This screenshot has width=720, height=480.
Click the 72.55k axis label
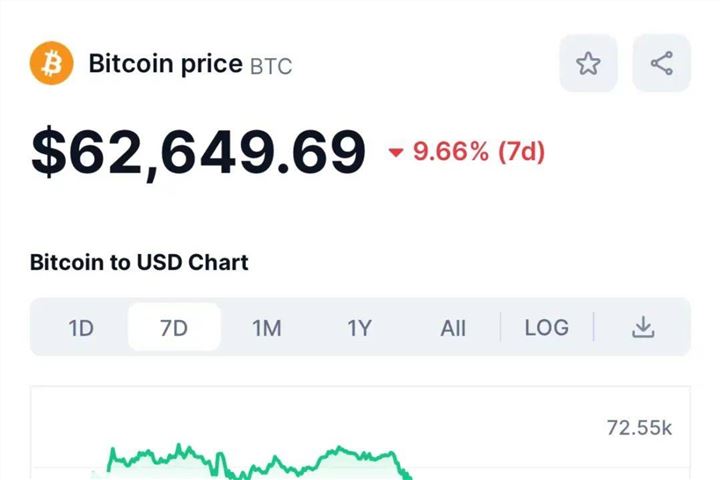click(639, 428)
